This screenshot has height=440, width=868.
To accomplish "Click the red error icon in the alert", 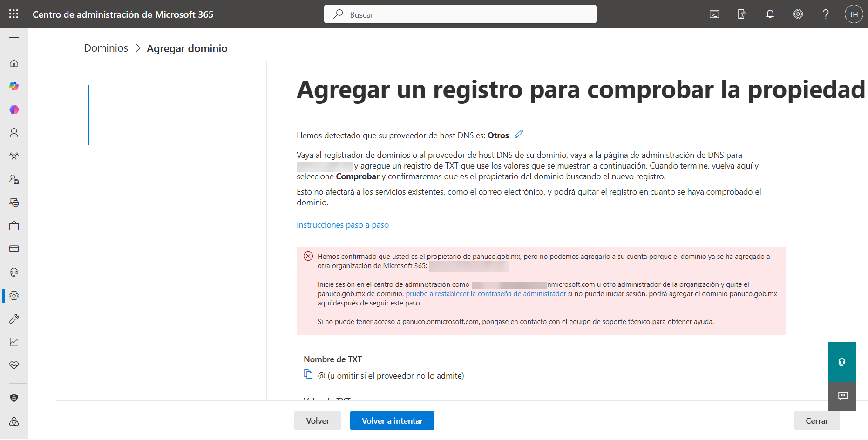I will 308,256.
